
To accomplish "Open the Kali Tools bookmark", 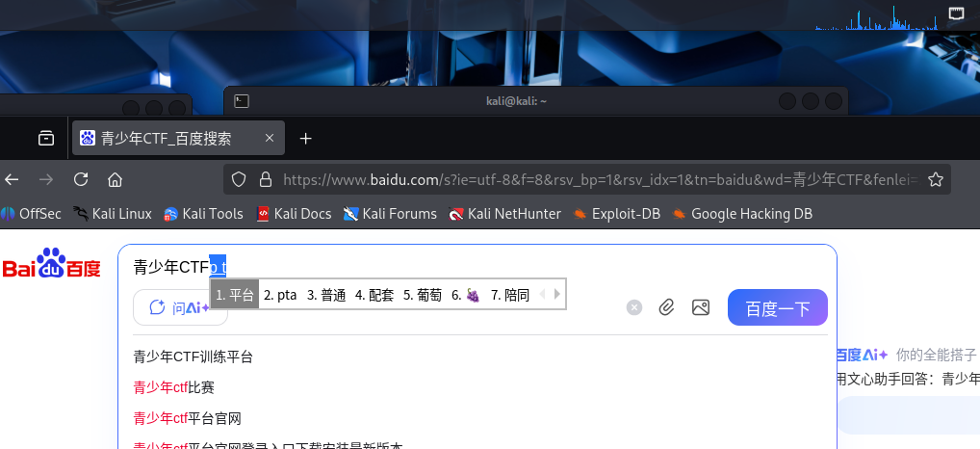I will coord(203,214).
